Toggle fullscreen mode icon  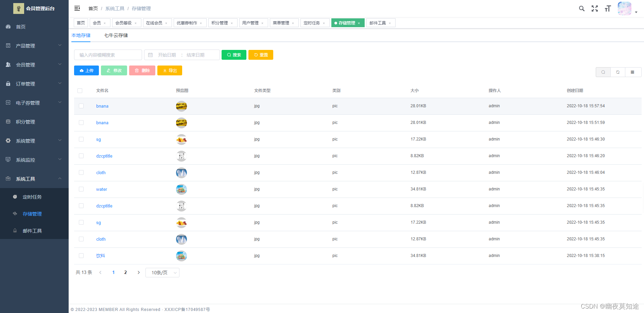595,8
